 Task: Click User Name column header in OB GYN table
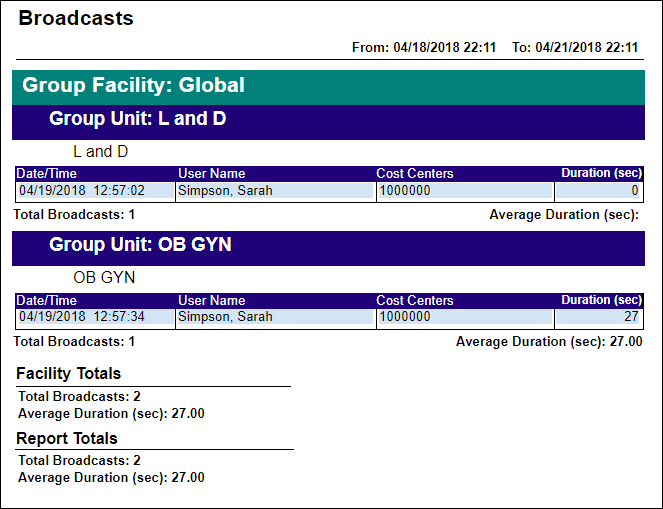click(211, 301)
